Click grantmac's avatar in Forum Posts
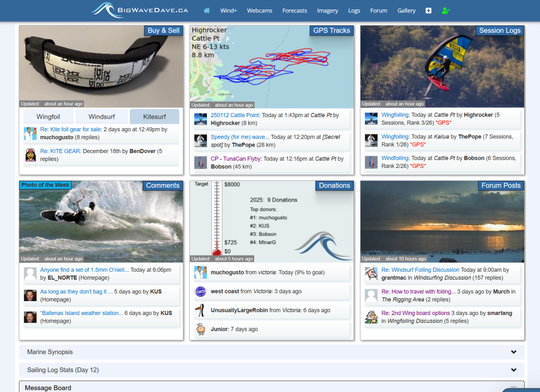Image resolution: width=540 pixels, height=392 pixels. tap(371, 274)
